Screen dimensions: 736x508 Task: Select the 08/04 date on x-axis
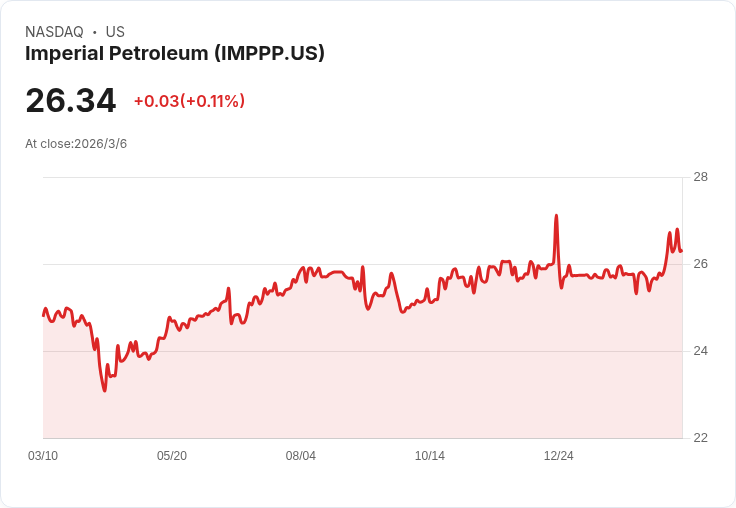[x=301, y=456]
